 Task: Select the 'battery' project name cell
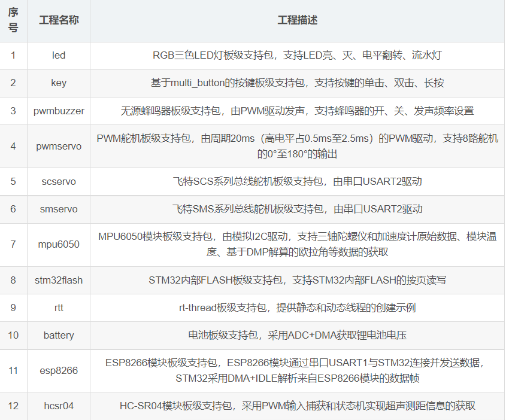click(59, 336)
